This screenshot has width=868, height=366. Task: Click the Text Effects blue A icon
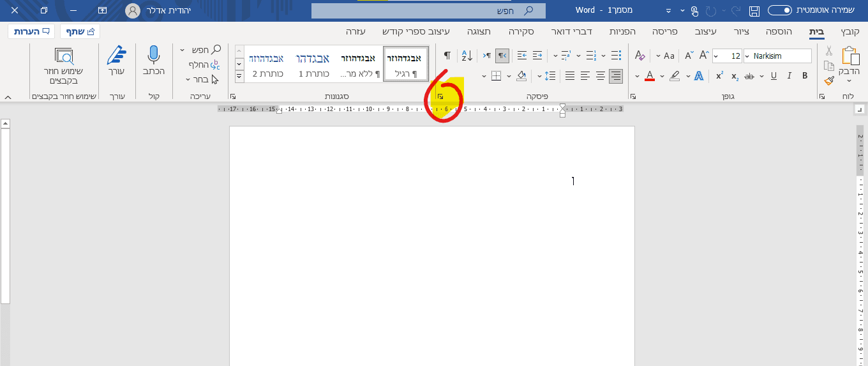point(698,76)
